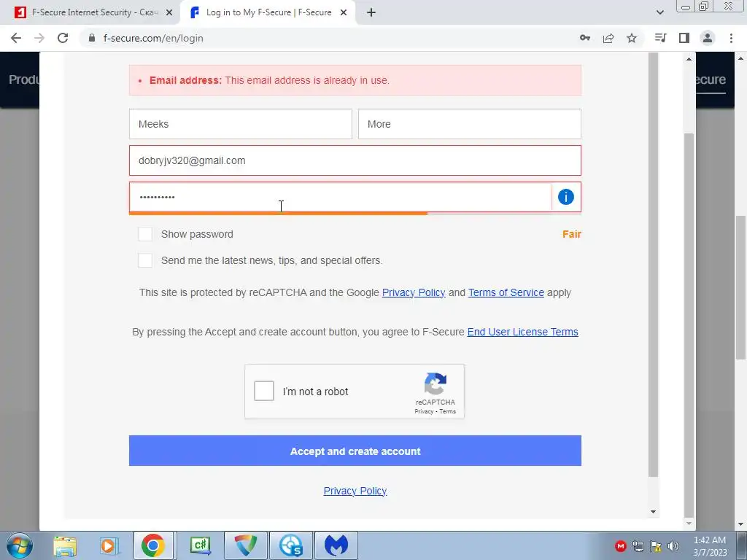View site security lock information
This screenshot has height=560, width=747.
[93, 38]
